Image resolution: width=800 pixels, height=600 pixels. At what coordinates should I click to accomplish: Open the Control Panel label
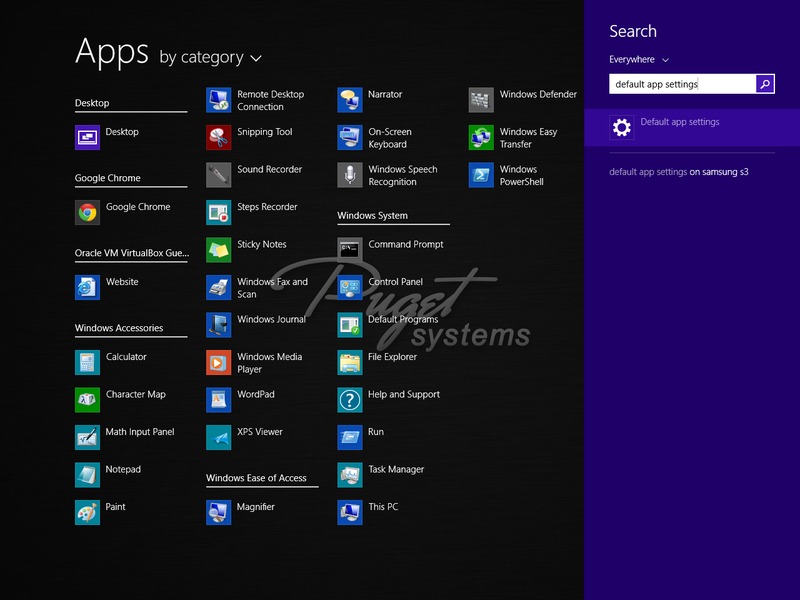395,282
